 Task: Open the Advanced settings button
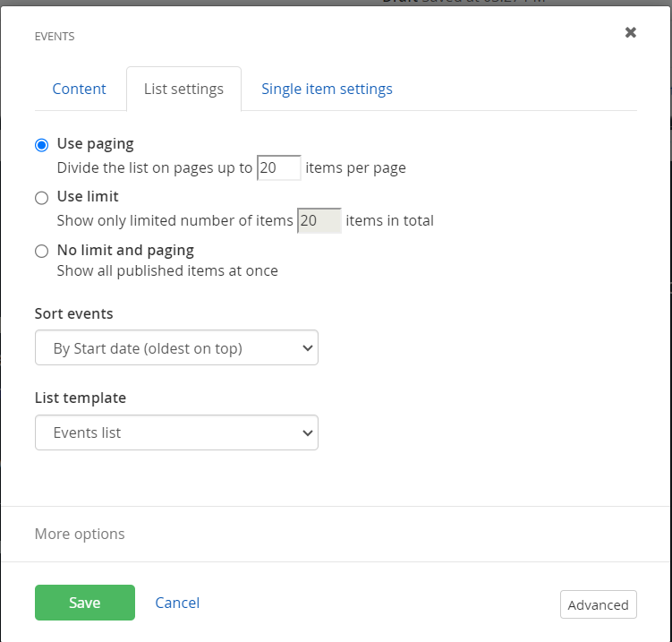pyautogui.click(x=599, y=604)
